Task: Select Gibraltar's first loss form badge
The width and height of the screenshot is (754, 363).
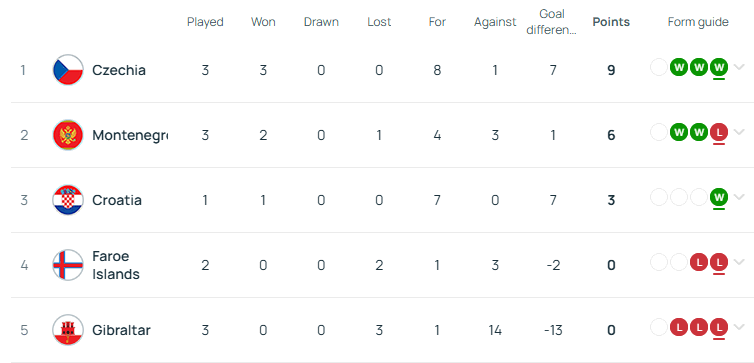Action: 679,327
